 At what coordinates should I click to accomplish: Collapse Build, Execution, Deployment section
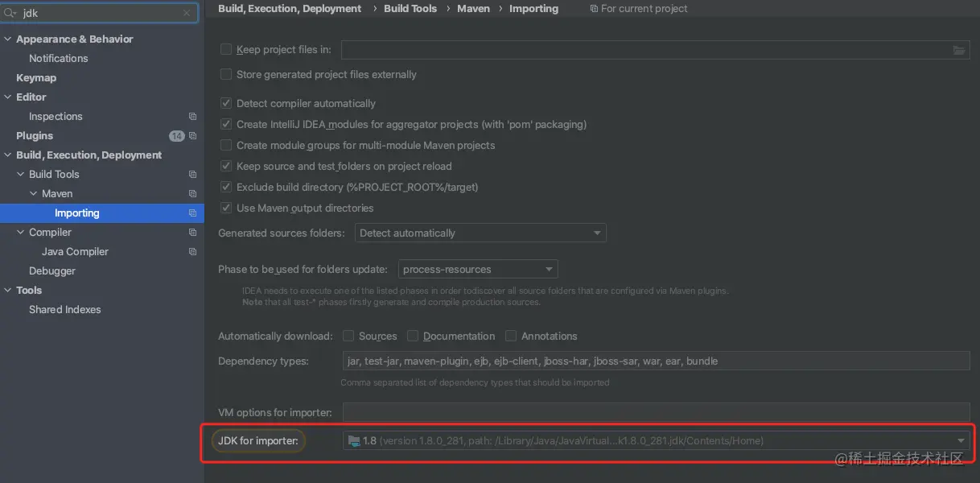pos(8,155)
